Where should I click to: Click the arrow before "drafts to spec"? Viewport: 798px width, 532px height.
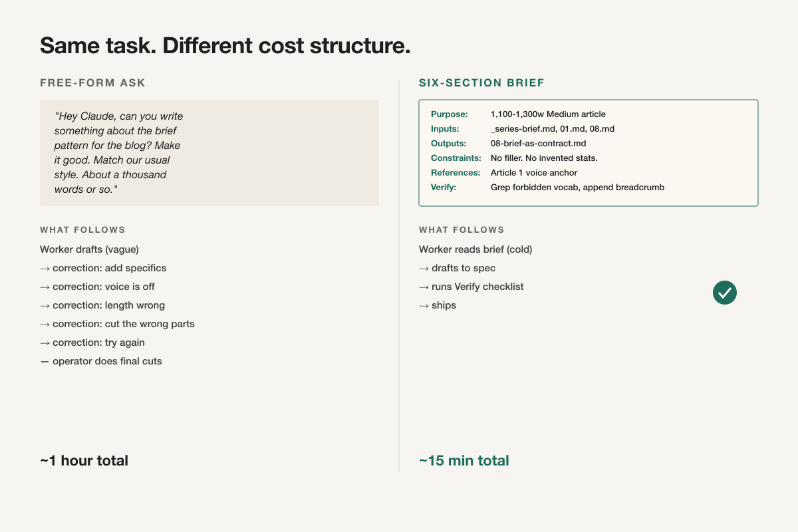pos(424,268)
